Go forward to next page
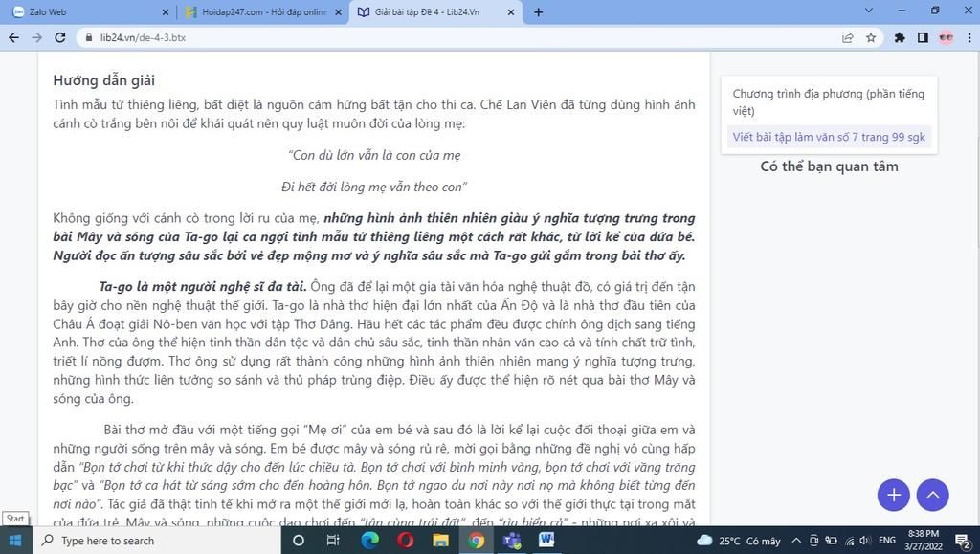The height and width of the screenshot is (554, 980). pyautogui.click(x=37, y=37)
